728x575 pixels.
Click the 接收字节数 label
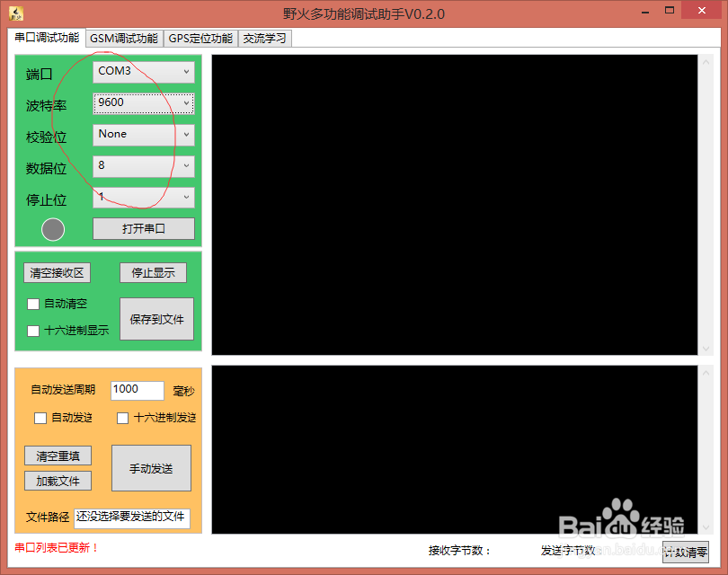coord(459,551)
